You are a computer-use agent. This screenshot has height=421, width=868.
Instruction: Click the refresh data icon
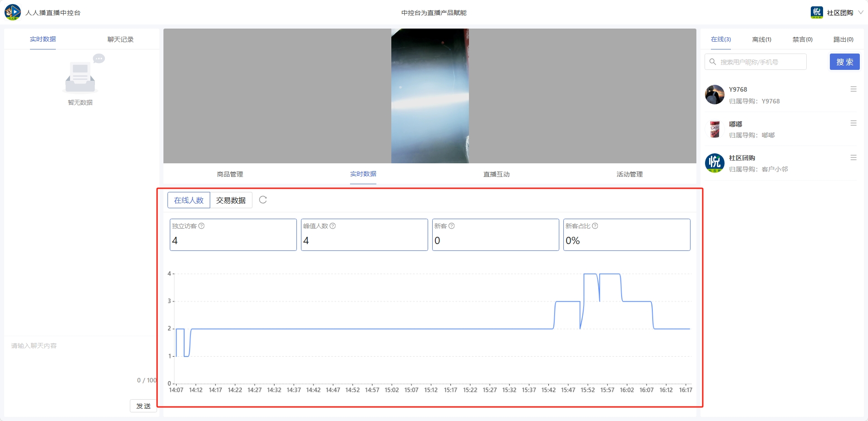click(263, 200)
